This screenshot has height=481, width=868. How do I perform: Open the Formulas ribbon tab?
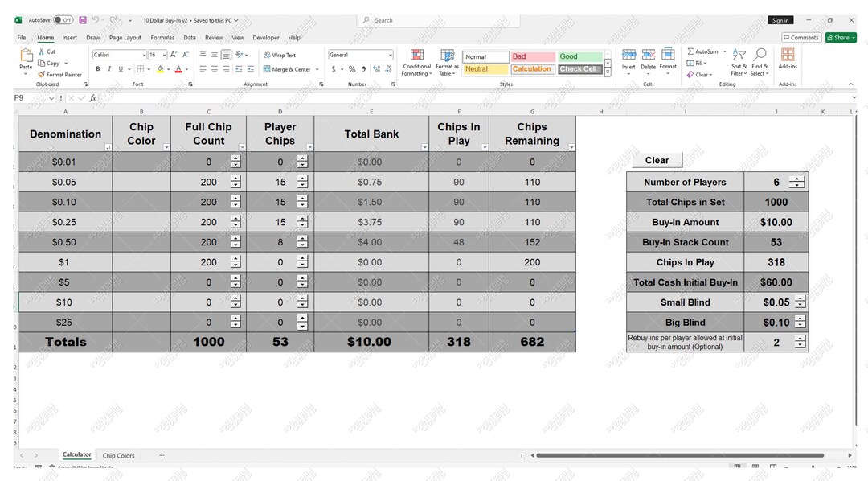(162, 37)
